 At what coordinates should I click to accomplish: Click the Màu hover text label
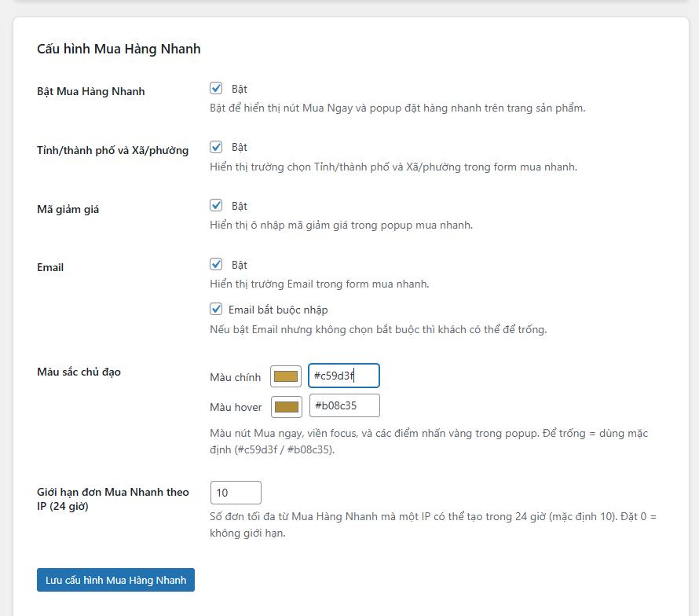pos(236,407)
